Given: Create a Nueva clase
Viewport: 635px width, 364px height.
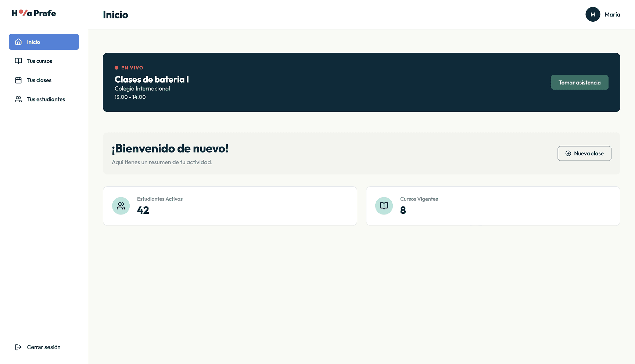Looking at the screenshot, I should [x=584, y=154].
